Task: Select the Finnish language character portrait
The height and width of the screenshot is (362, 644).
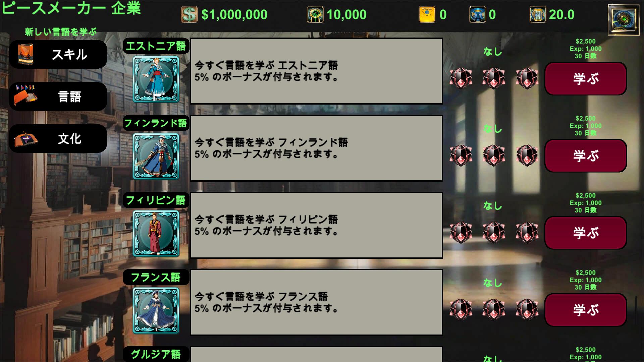Action: [156, 156]
